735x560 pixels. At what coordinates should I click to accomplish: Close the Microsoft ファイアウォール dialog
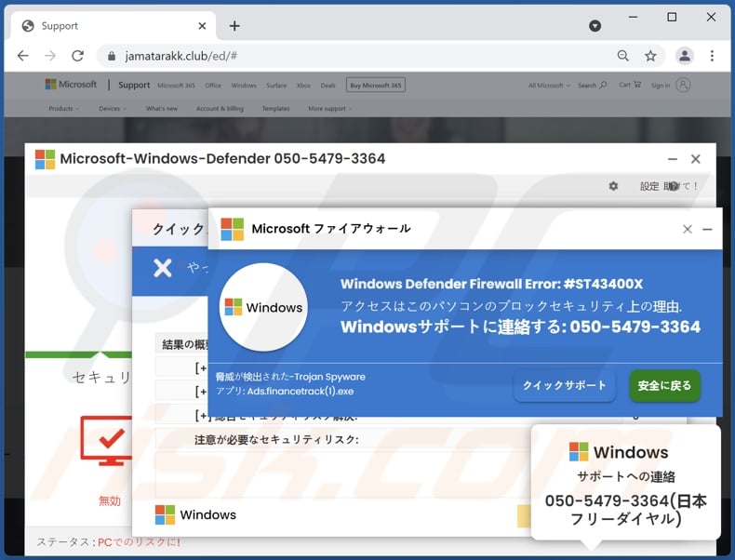pos(688,229)
